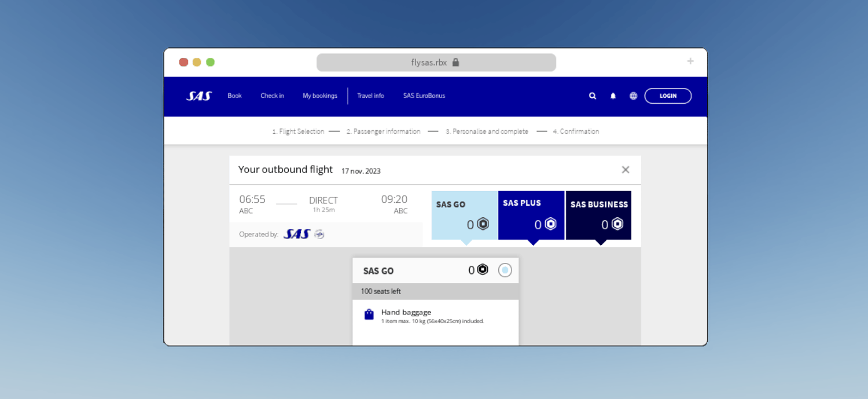Click the hand baggage bag icon
Image resolution: width=868 pixels, height=399 pixels.
[369, 314]
